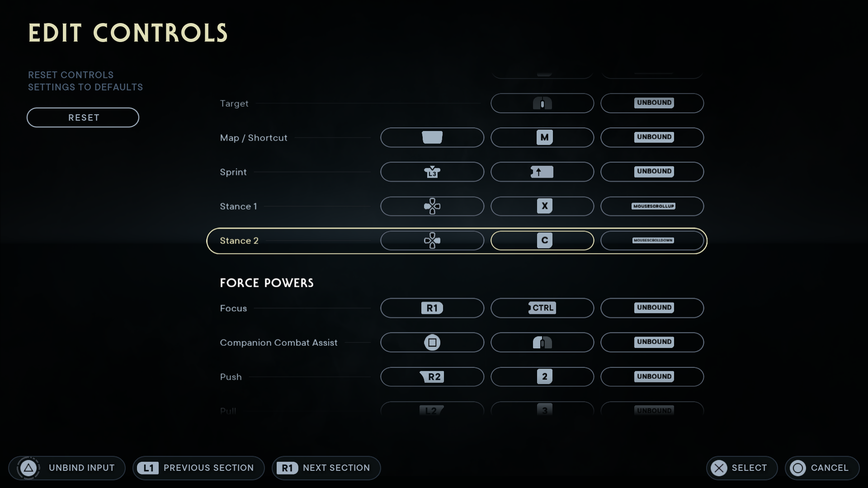The height and width of the screenshot is (488, 868).
Task: Click the Target mouse button binding
Action: click(x=542, y=103)
